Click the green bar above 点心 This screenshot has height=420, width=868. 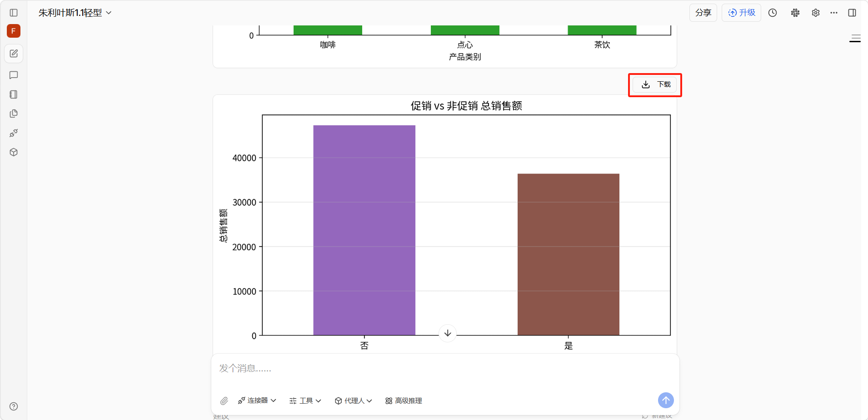coord(465,30)
